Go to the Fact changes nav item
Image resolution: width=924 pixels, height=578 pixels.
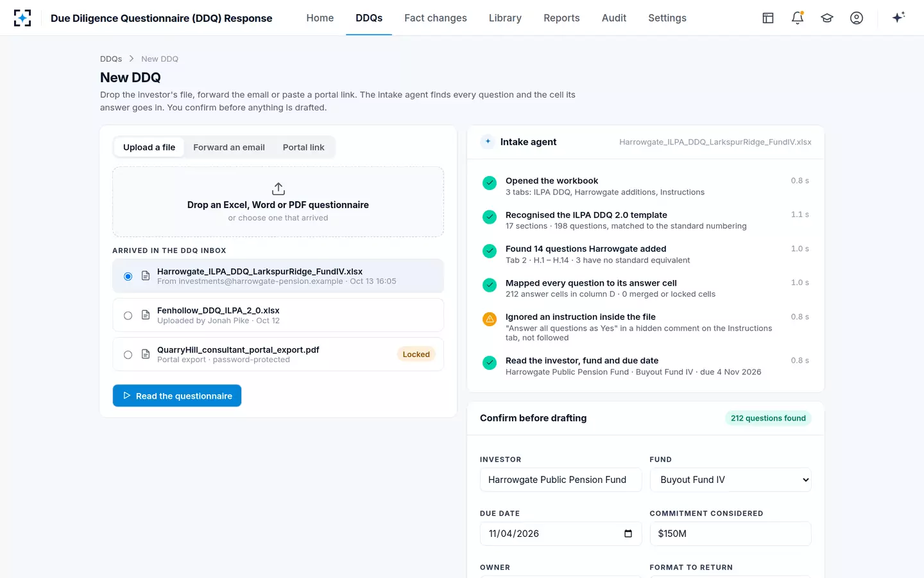436,18
